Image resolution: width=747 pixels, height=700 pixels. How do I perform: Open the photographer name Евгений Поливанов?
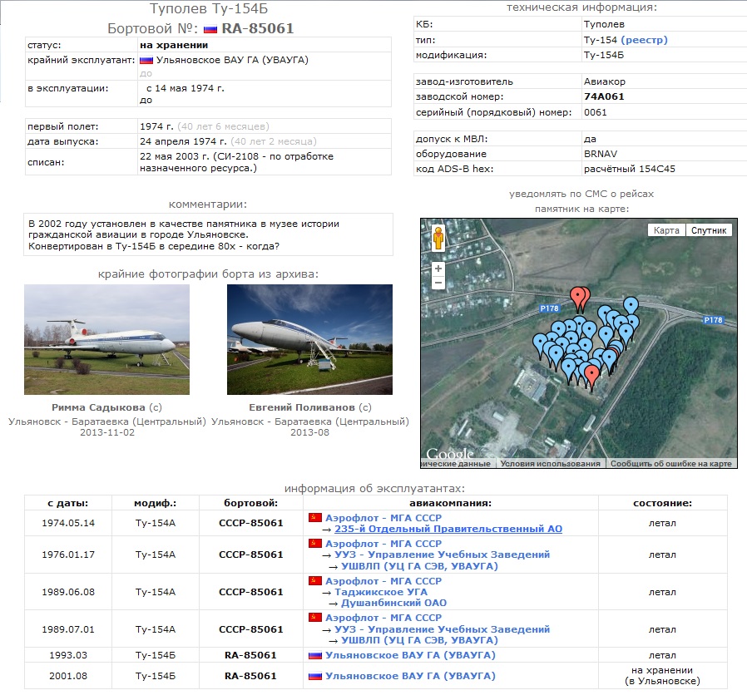point(301,407)
